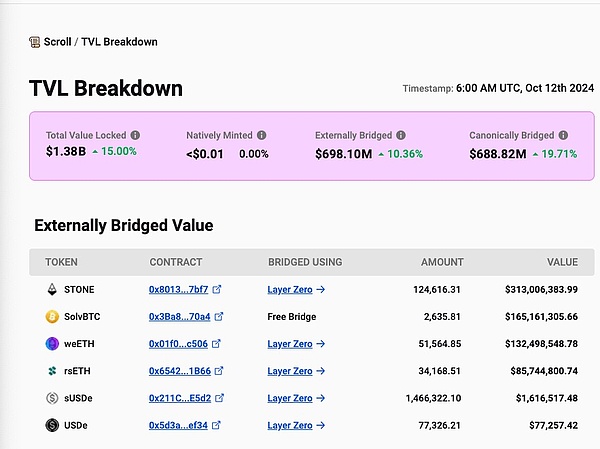Click info icon beside Externally Bridged
The height and width of the screenshot is (449, 600).
point(401,135)
